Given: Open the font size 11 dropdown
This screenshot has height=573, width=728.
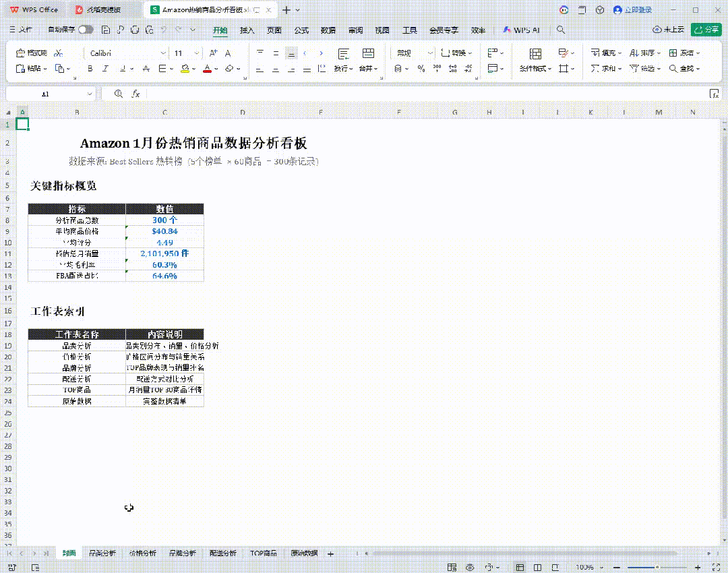Looking at the screenshot, I should click(x=197, y=53).
